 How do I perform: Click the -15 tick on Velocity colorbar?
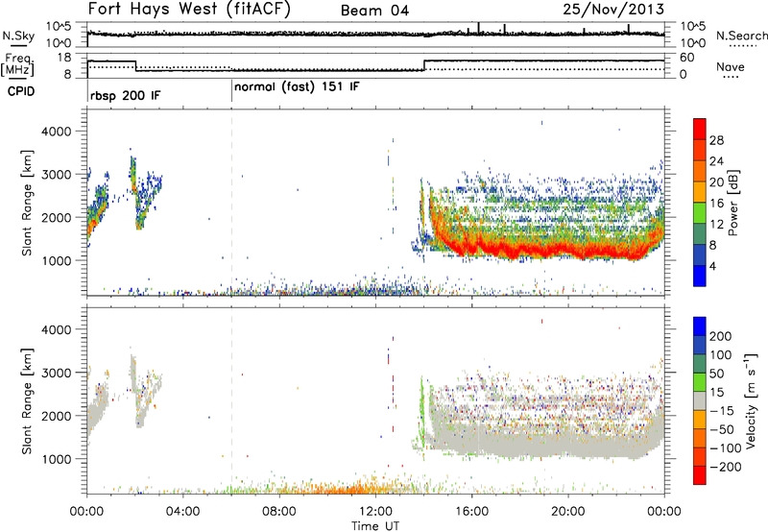[x=722, y=411]
